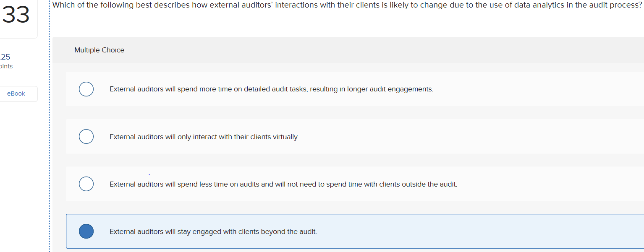
Task: Click answer text about detailed audit tasks
Action: point(271,89)
